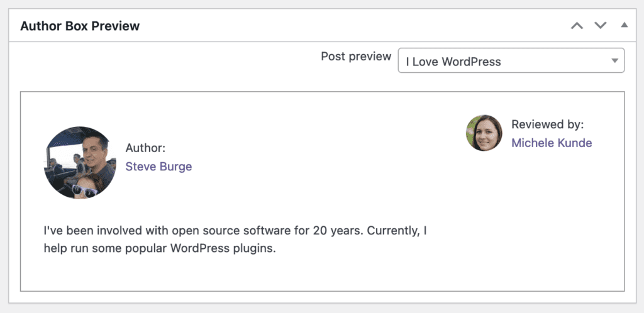
Task: Click the move panel up arrow
Action: (x=577, y=26)
